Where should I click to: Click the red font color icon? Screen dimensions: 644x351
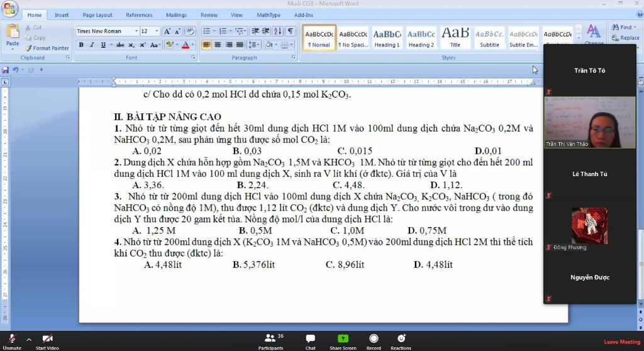pyautogui.click(x=186, y=45)
